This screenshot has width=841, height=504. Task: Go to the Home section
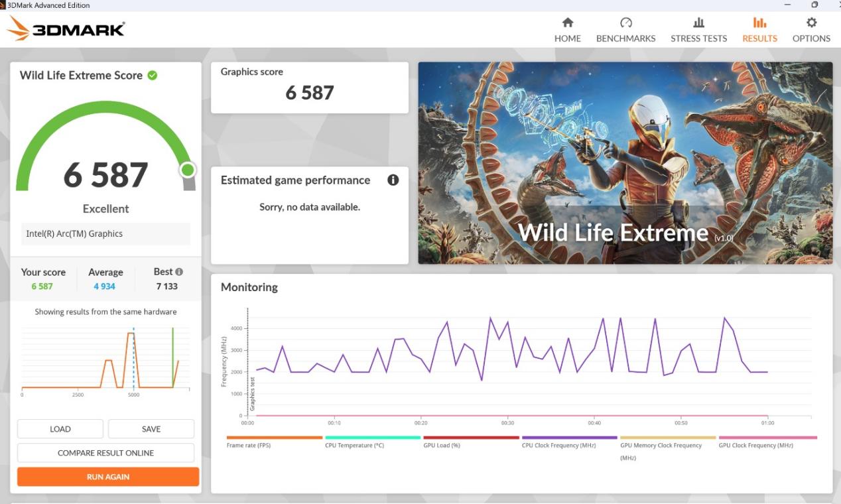coord(567,30)
